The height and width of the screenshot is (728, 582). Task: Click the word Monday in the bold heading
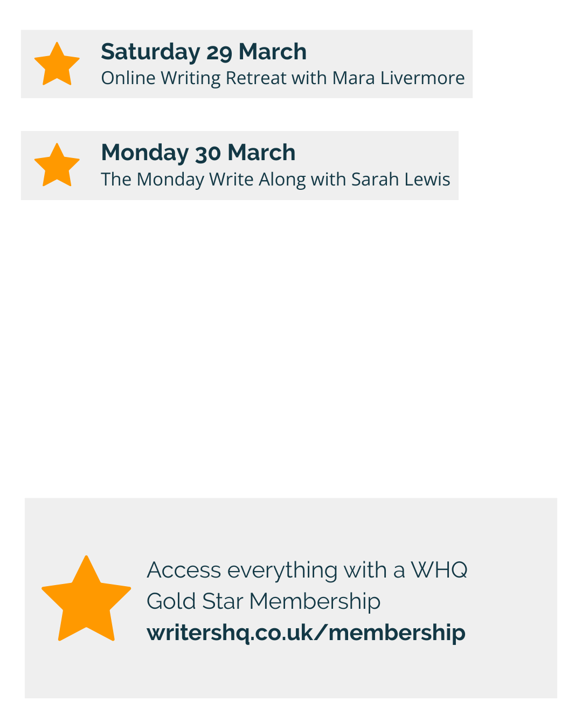point(144,153)
